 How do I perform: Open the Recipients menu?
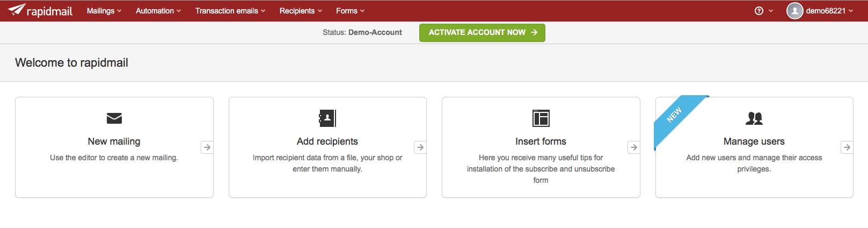tap(301, 11)
